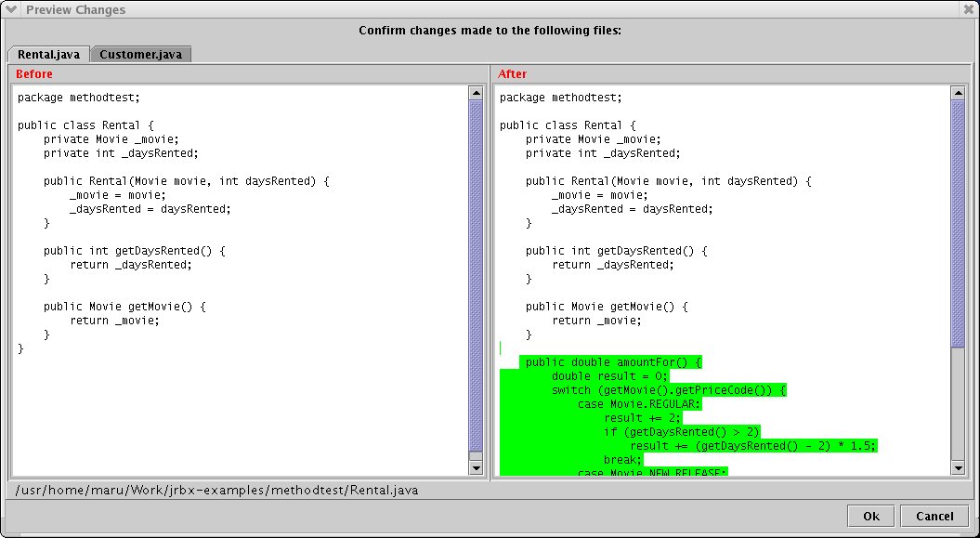Screen dimensions: 980x538
Task: Open the window menu icon in title bar
Action: pyautogui.click(x=10, y=9)
